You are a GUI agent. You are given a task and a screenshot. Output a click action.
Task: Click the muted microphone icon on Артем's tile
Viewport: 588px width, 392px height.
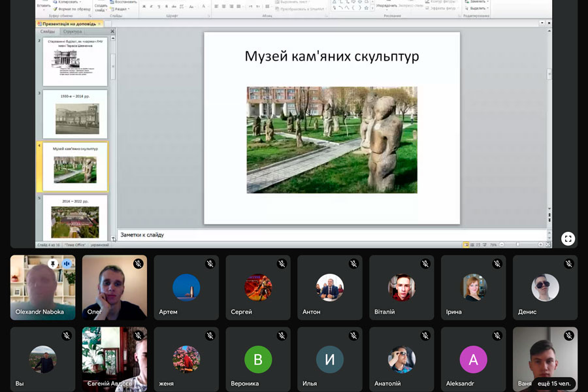(210, 264)
